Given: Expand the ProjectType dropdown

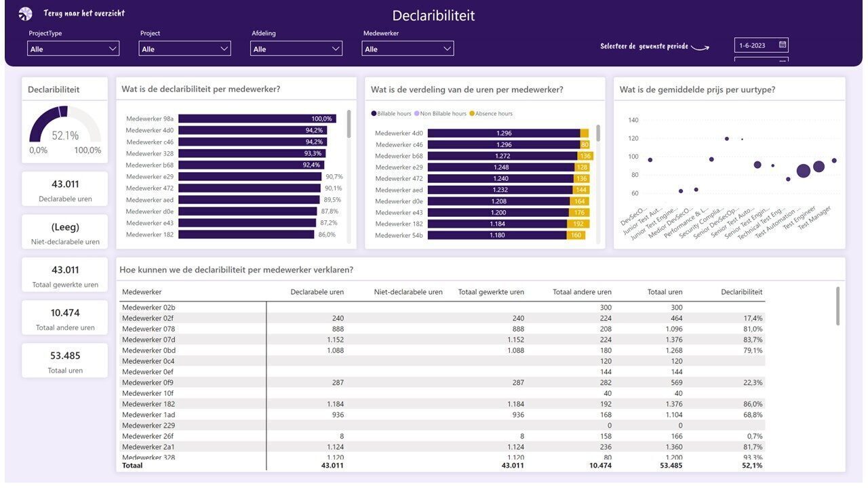Looking at the screenshot, I should tap(73, 49).
